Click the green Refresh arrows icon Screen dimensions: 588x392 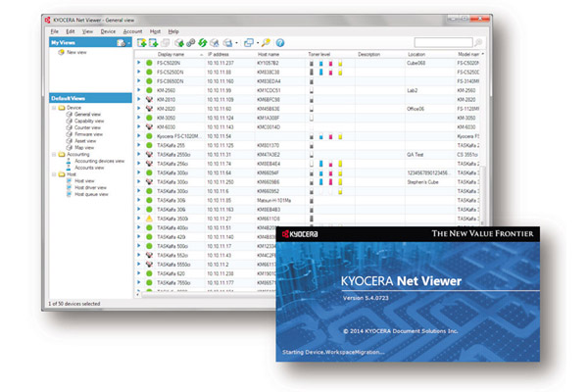(x=203, y=43)
